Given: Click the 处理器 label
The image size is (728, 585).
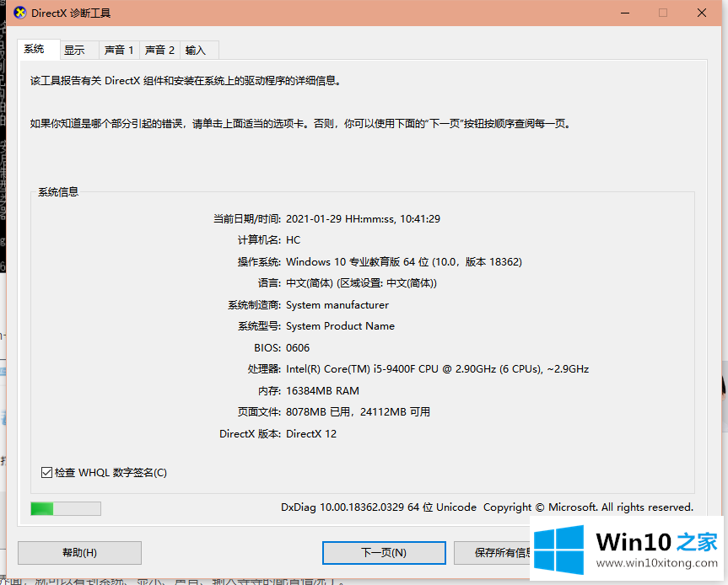Looking at the screenshot, I should click(264, 369).
